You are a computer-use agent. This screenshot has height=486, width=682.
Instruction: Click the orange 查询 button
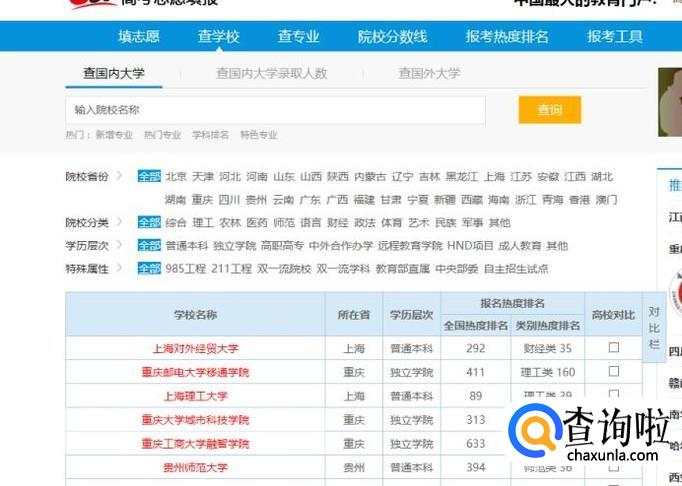(550, 110)
